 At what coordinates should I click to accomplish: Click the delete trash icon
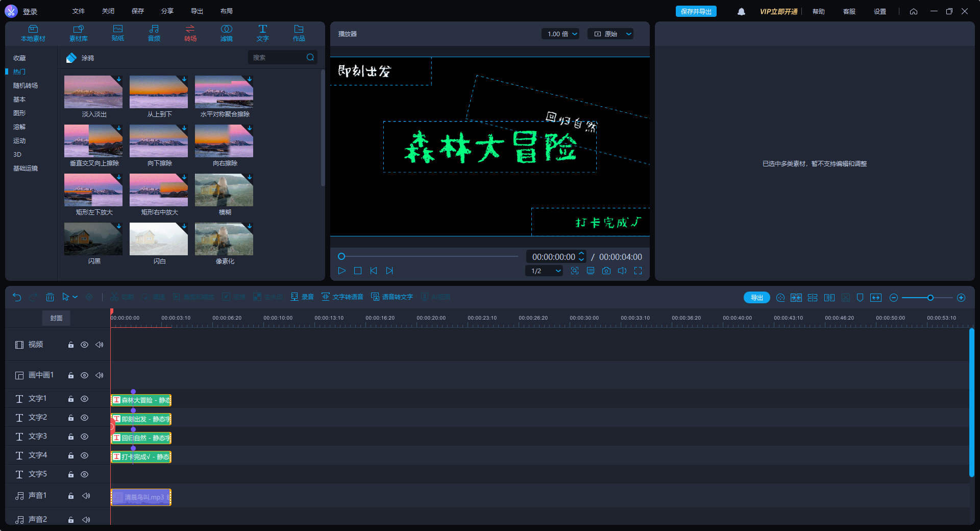click(50, 297)
